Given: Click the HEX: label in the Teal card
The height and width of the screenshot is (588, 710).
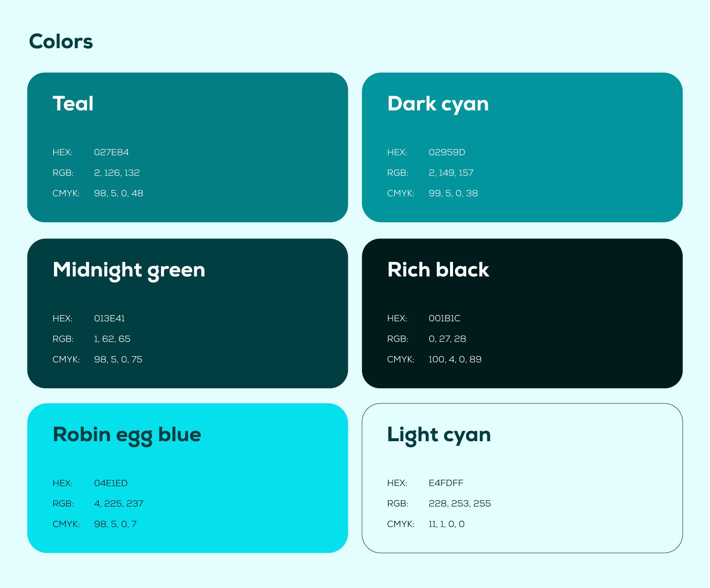Looking at the screenshot, I should [x=62, y=152].
